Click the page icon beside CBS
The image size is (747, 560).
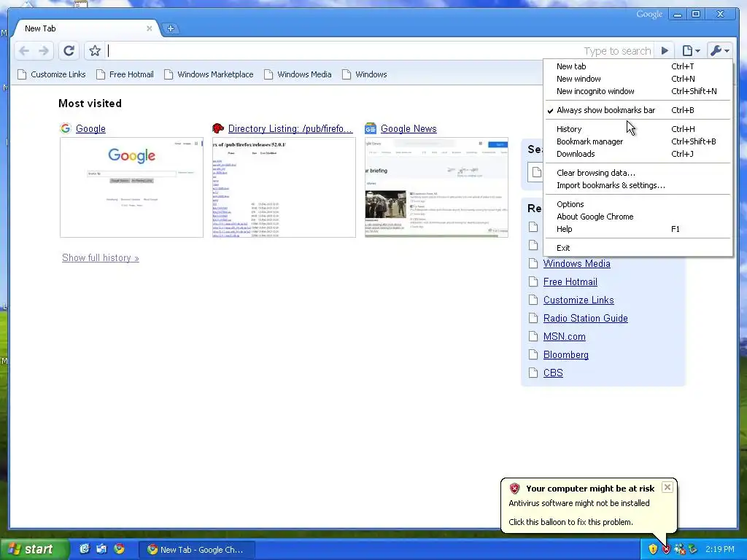(x=533, y=373)
